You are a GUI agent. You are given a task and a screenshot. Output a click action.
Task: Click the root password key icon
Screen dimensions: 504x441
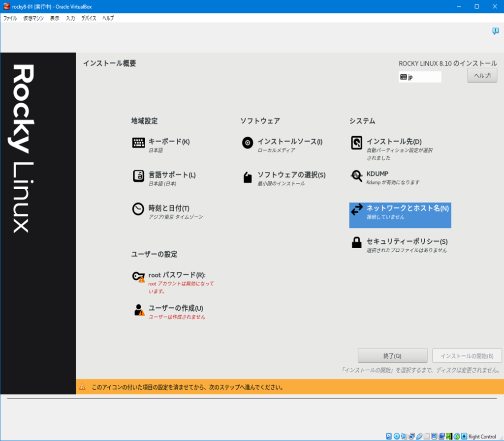pyautogui.click(x=138, y=276)
